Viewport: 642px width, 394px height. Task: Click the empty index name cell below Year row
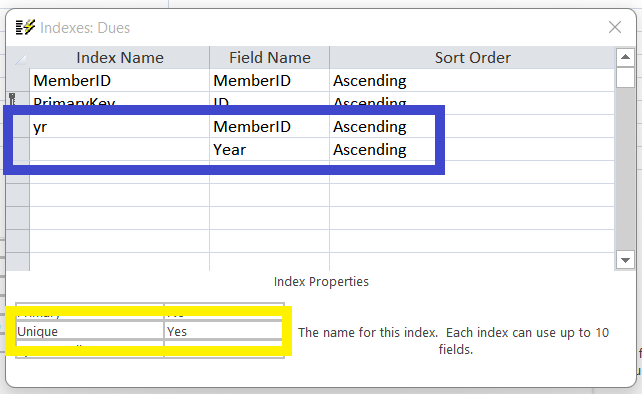click(x=120, y=172)
